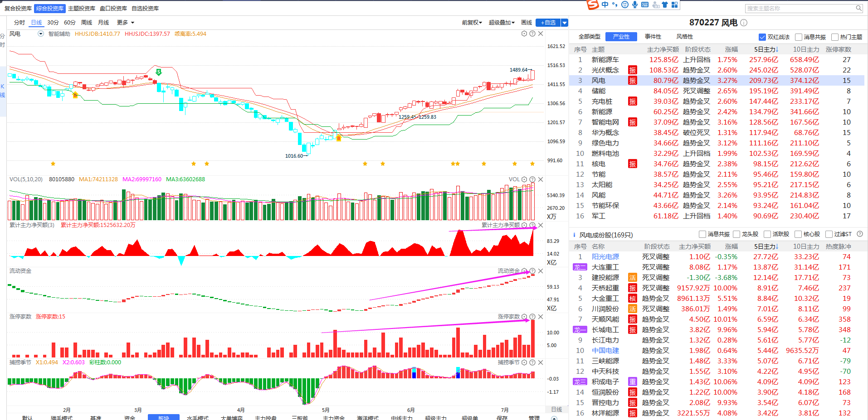
Task: Open Sogou soft keyboard icon
Action: pyautogui.click(x=645, y=5)
